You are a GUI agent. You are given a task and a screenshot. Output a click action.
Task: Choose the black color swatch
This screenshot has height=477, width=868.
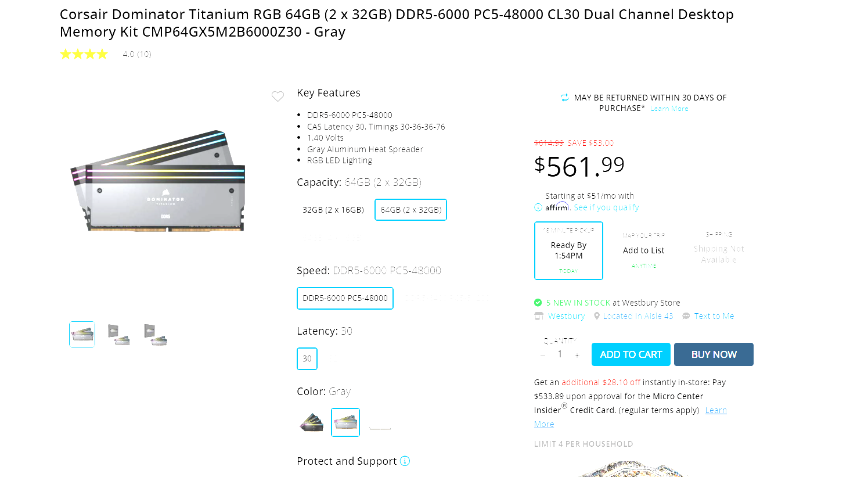311,422
